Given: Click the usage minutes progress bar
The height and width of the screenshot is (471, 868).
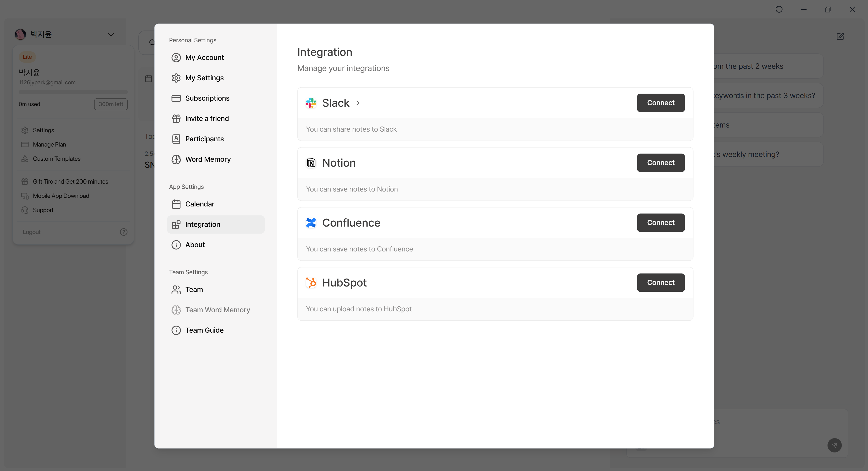Looking at the screenshot, I should pyautogui.click(x=73, y=92).
